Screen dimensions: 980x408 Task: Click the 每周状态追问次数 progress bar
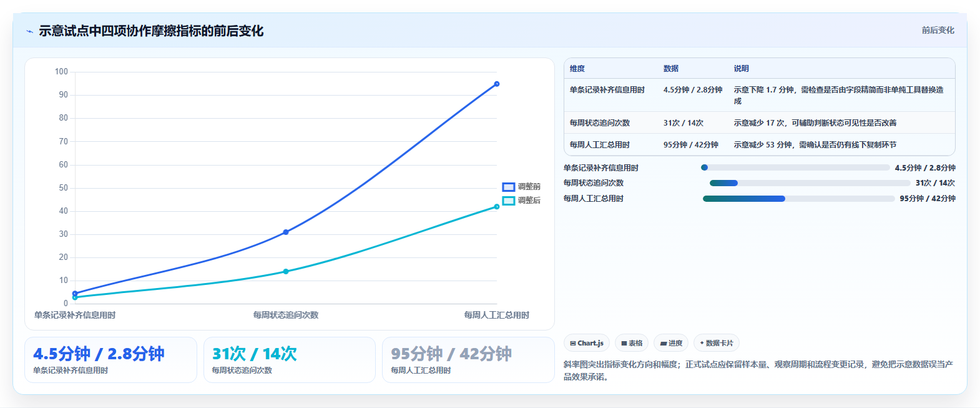(810, 183)
